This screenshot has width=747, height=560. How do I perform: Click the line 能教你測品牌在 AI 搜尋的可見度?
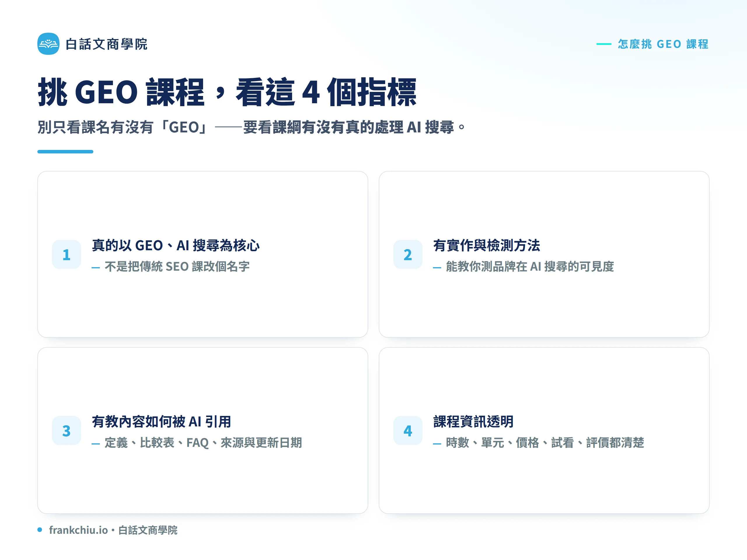coord(530,267)
